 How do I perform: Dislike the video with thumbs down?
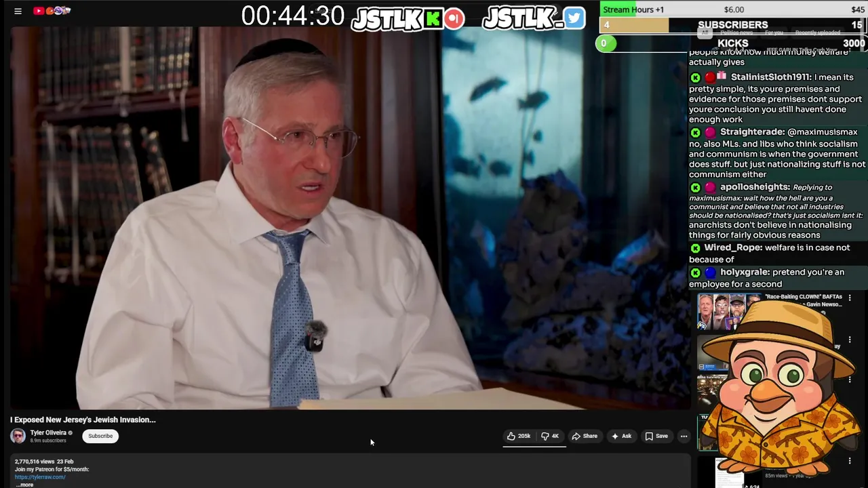click(x=550, y=436)
